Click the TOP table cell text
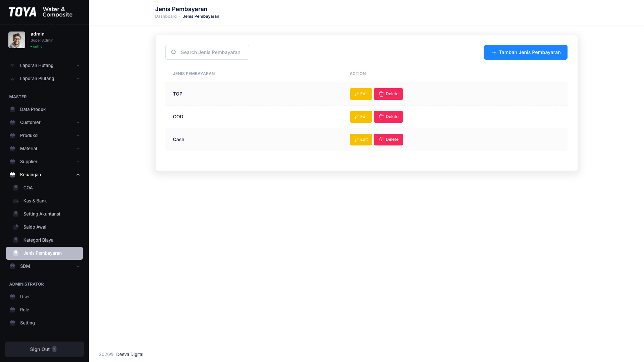The height and width of the screenshot is (362, 644). coord(177,94)
